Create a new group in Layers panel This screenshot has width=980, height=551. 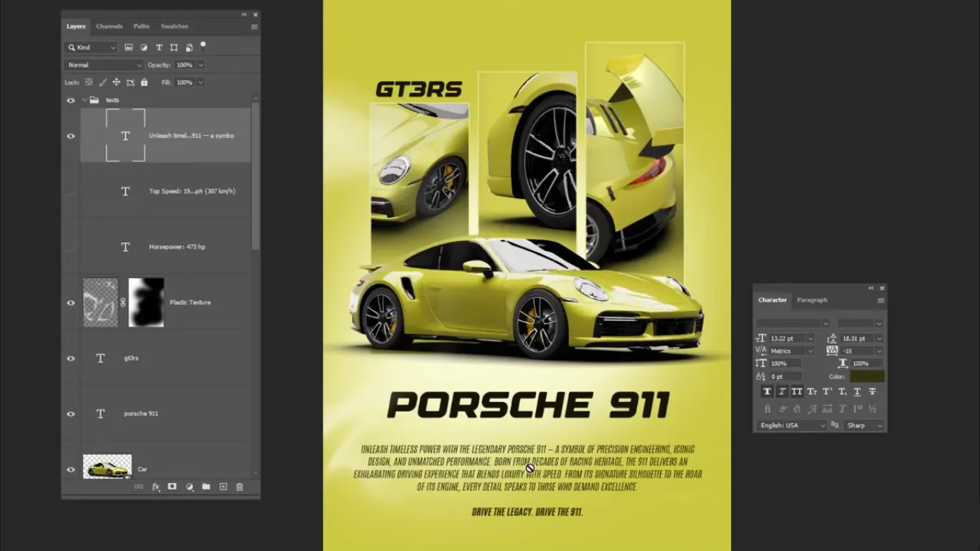[206, 486]
